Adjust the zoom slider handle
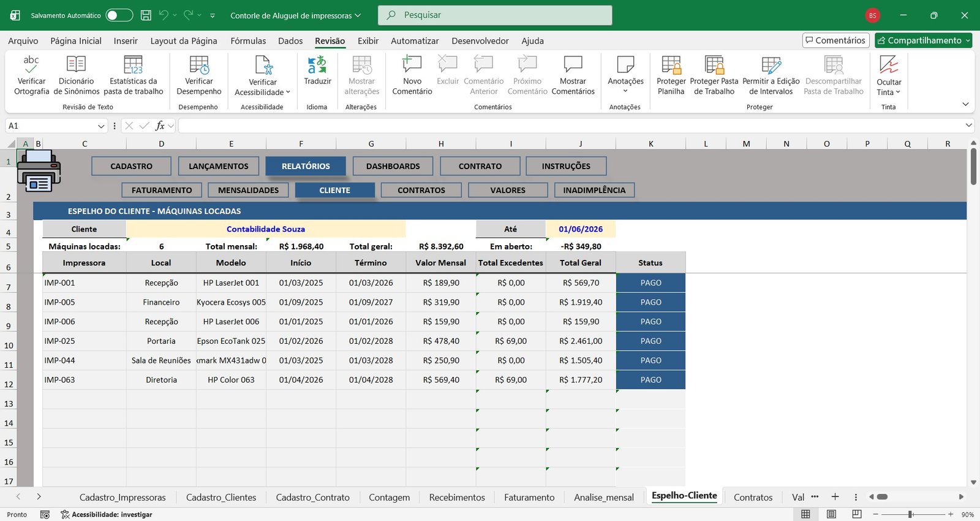The image size is (980, 521). (x=911, y=514)
